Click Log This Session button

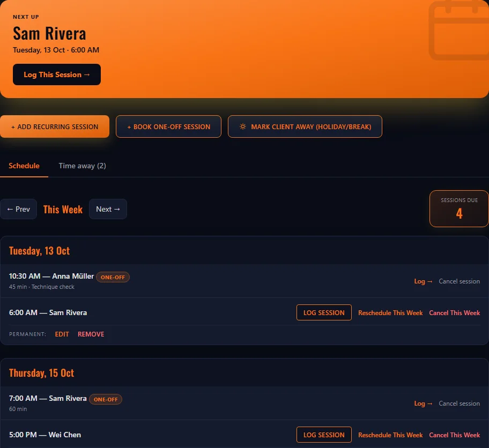pyautogui.click(x=57, y=74)
